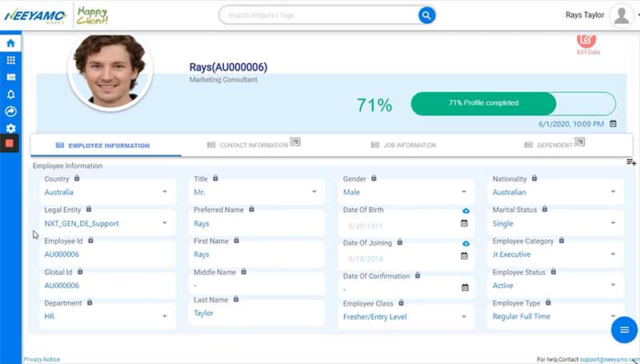Open the settings gear in sidebar
The height and width of the screenshot is (364, 640).
pyautogui.click(x=10, y=128)
